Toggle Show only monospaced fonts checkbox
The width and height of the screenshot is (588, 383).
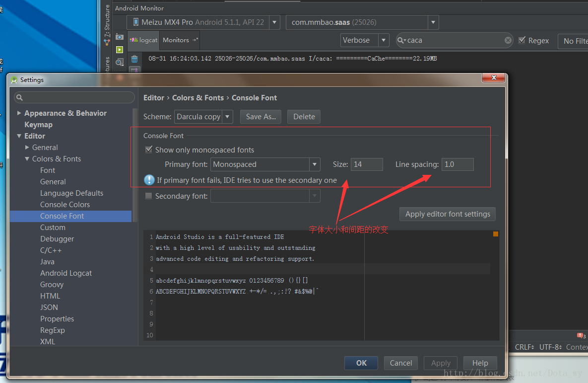148,150
